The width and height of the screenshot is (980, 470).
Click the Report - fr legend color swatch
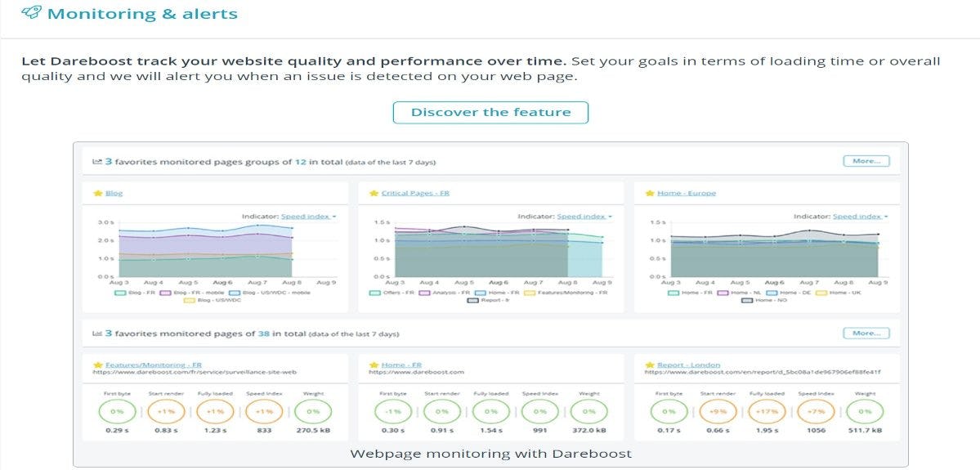[x=473, y=300]
